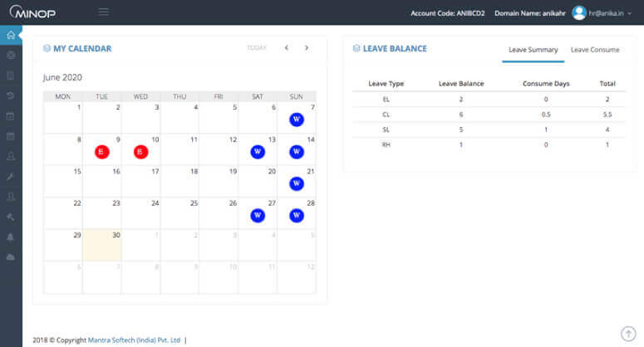The height and width of the screenshot is (347, 644).
Task: Go to previous month in calendar
Action: pos(287,48)
